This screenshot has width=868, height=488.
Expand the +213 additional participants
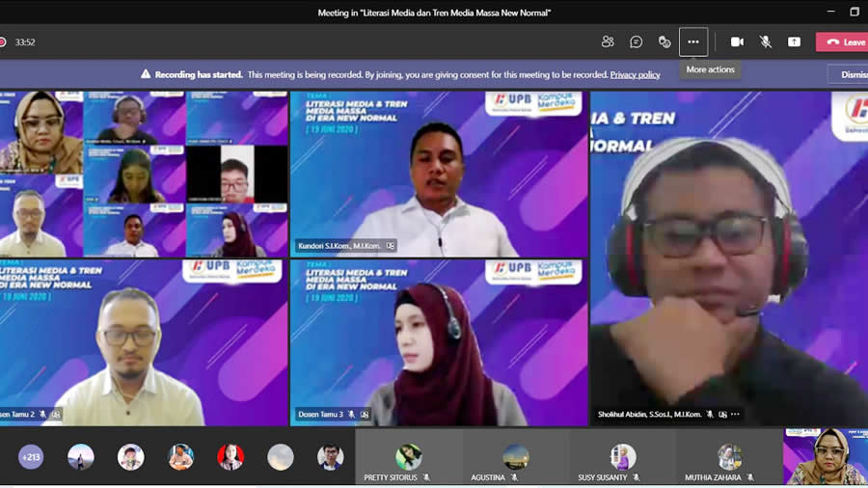click(31, 457)
